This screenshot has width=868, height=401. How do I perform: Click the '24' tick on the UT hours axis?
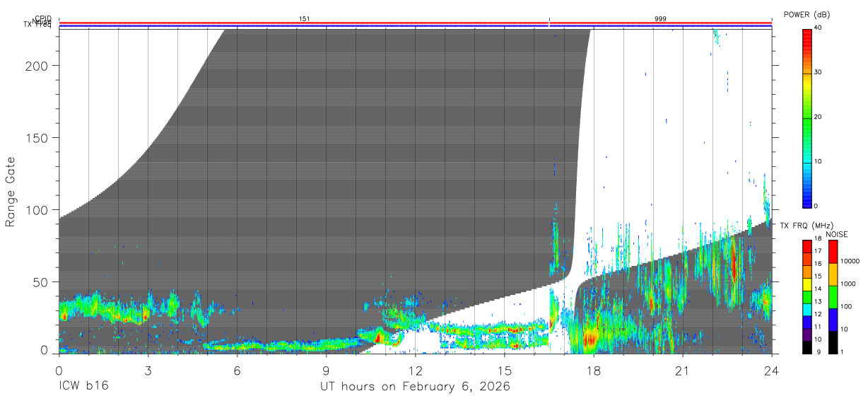(x=771, y=371)
